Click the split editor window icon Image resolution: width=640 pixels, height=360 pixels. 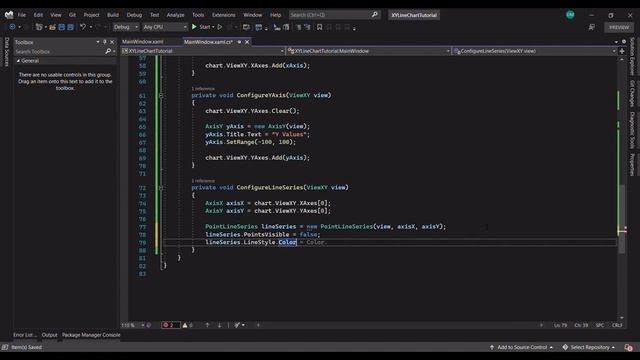point(622,51)
